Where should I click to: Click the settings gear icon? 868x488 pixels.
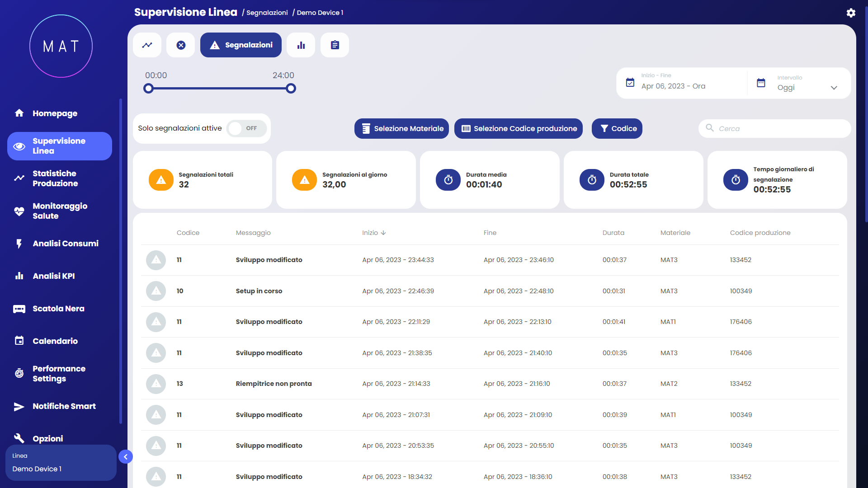click(x=851, y=13)
